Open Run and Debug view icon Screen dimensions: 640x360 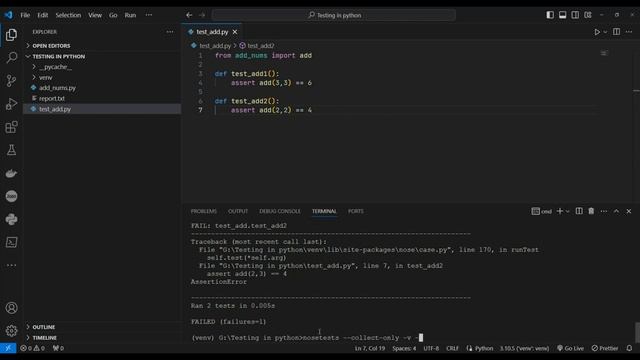pos(11,104)
